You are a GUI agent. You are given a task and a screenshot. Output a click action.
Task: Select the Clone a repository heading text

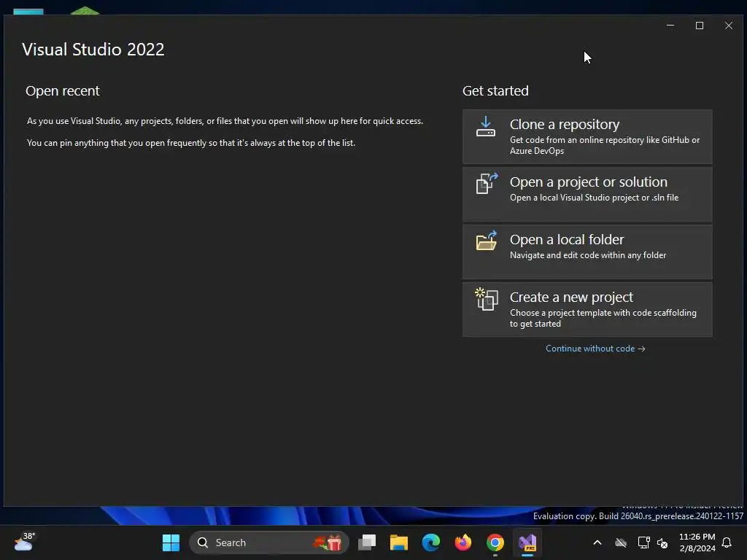pos(564,124)
